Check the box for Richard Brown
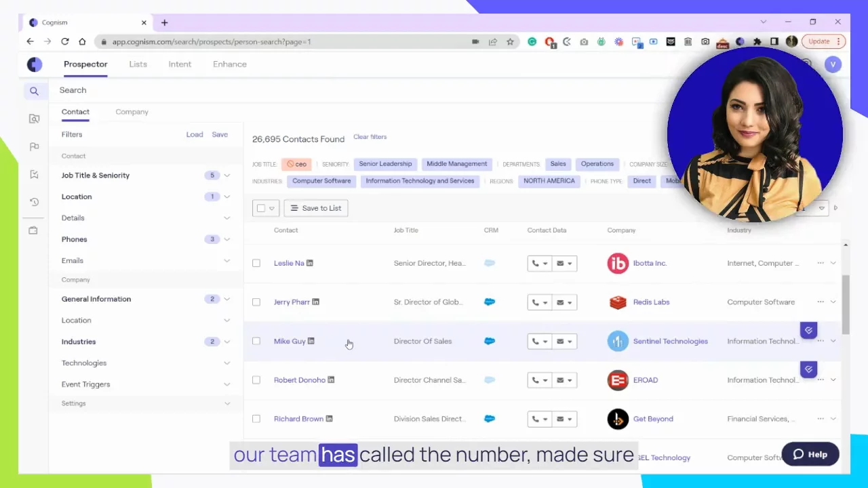The height and width of the screenshot is (488, 868). click(x=256, y=419)
